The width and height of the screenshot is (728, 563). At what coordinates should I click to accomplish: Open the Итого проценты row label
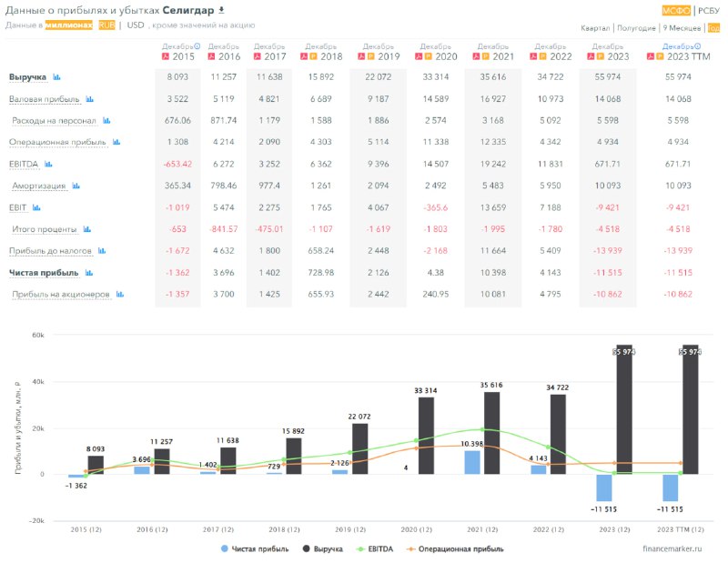click(x=44, y=229)
